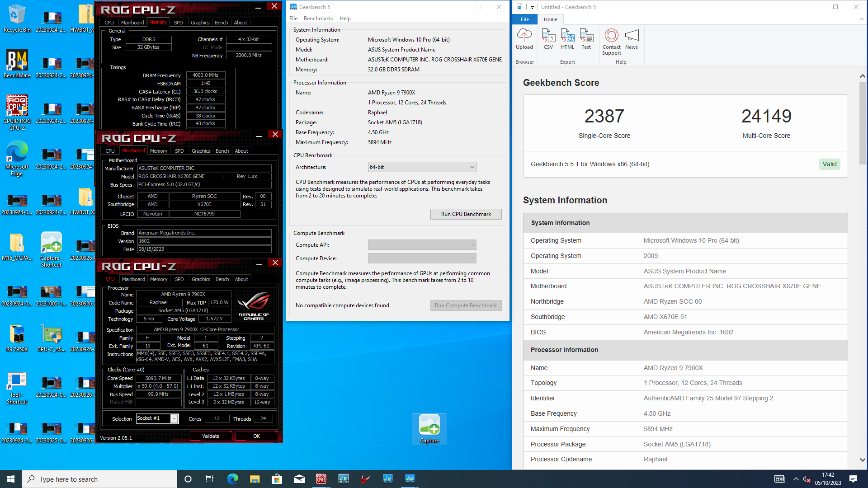This screenshot has height=488, width=868.
Task: Open the Architecture 64-bit dropdown
Action: (x=422, y=167)
